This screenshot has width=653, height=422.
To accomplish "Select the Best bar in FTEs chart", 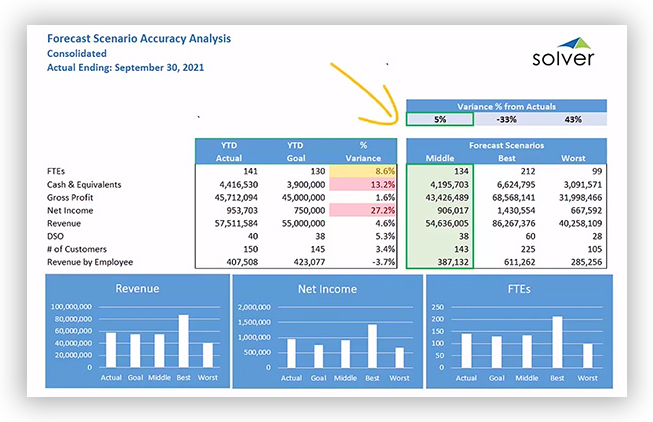I will [557, 342].
